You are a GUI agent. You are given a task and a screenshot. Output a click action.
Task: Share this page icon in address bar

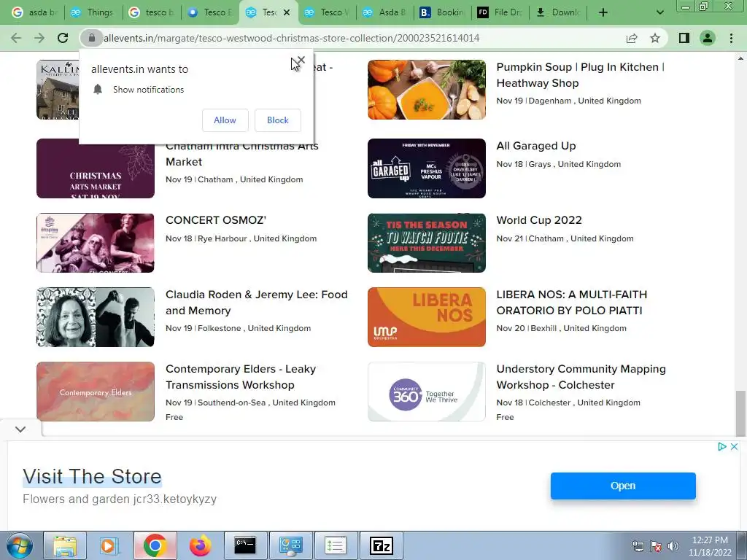pos(632,38)
